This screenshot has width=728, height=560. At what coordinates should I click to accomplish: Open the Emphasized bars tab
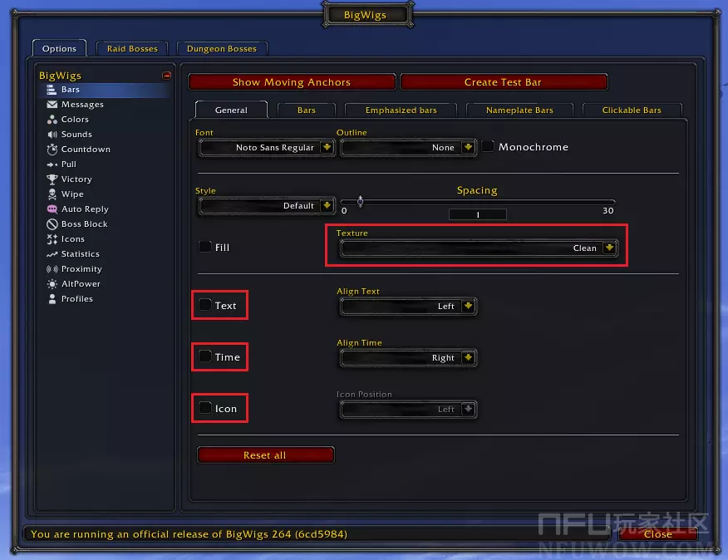click(401, 111)
